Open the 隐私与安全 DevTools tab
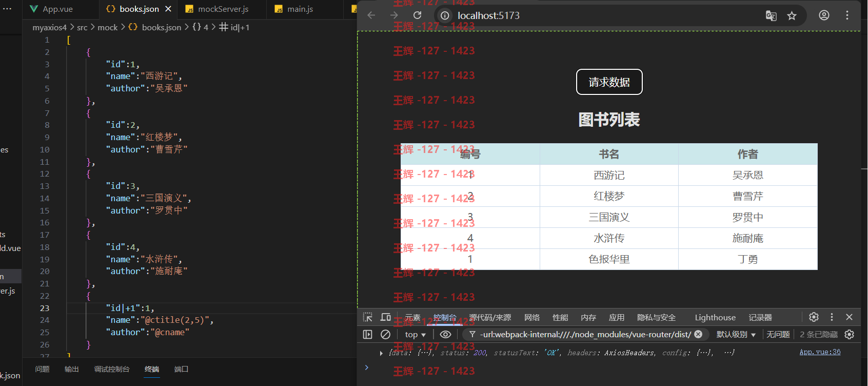 point(656,318)
